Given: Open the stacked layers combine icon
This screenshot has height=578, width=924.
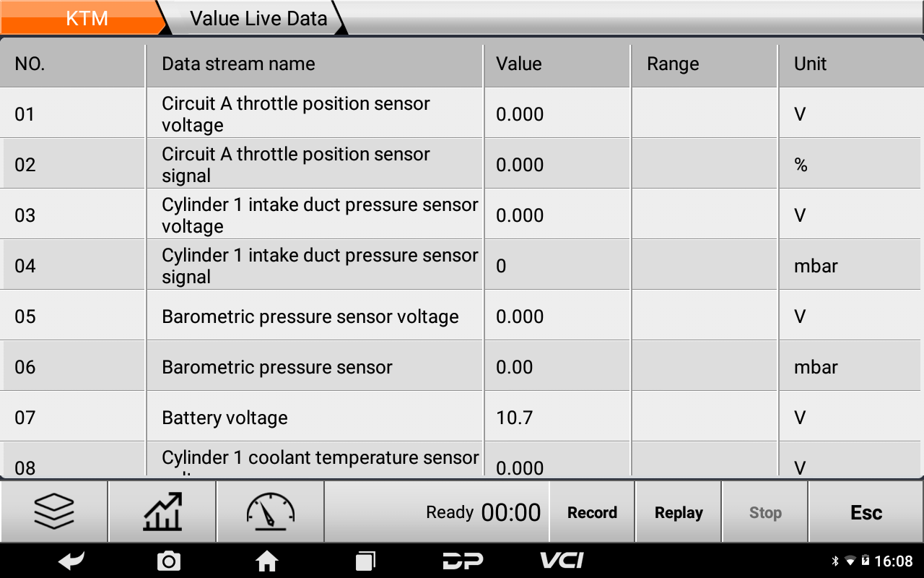Looking at the screenshot, I should (54, 512).
